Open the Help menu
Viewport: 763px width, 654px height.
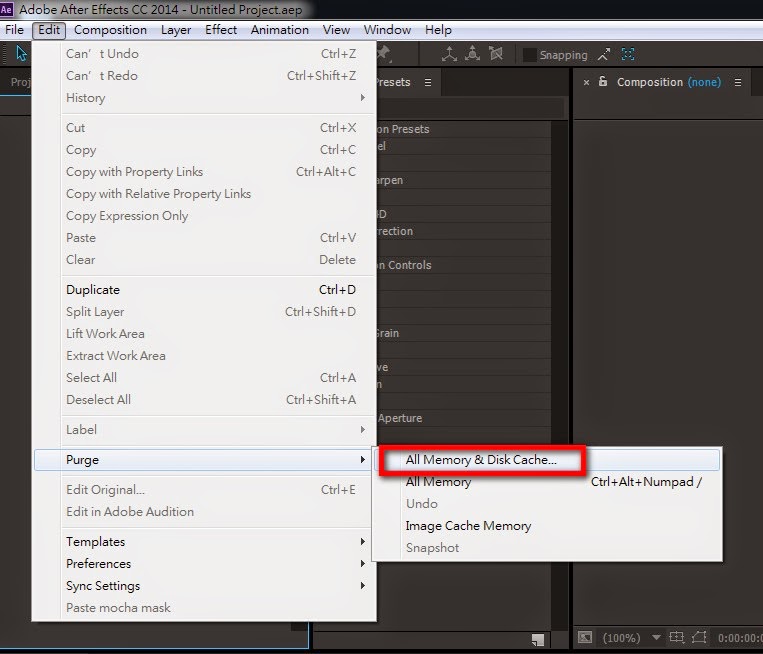[438, 30]
